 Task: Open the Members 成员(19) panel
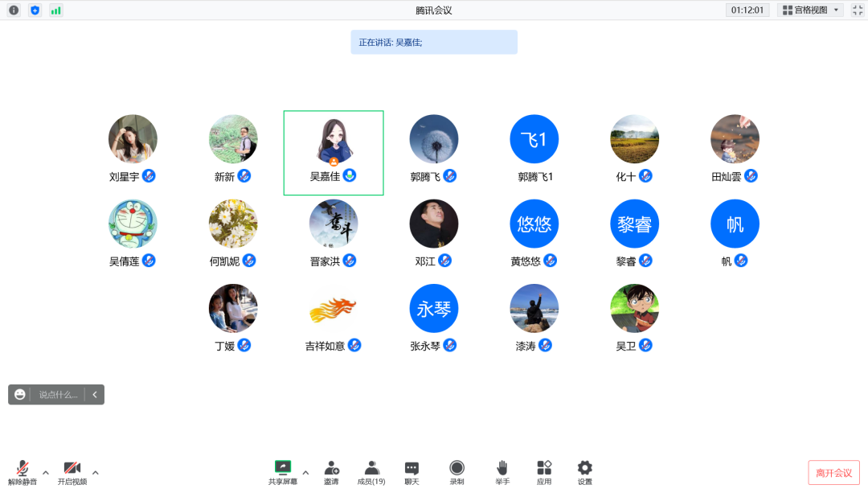pos(371,471)
